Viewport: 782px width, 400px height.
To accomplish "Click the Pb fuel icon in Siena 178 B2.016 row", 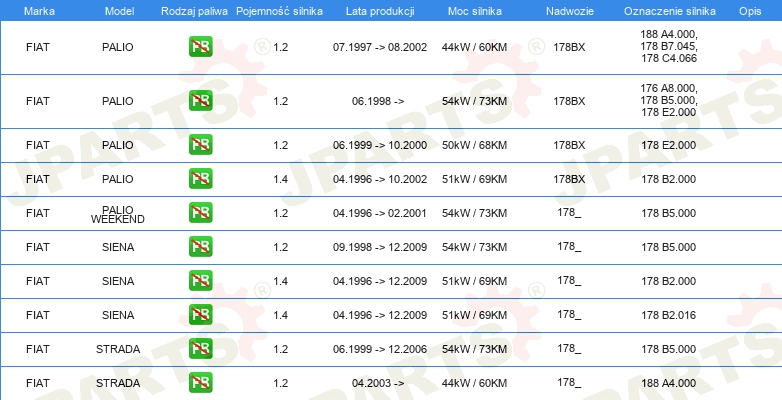I will (x=200, y=314).
